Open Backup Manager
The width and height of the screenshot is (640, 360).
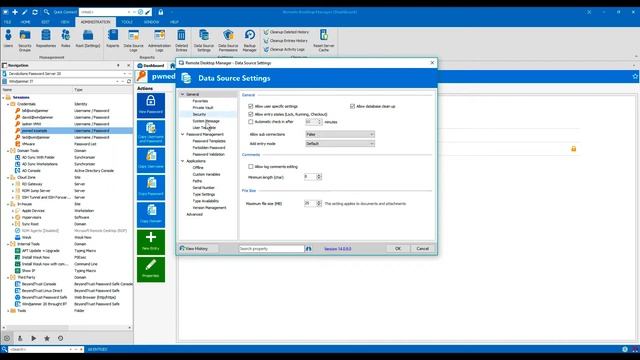(x=249, y=40)
